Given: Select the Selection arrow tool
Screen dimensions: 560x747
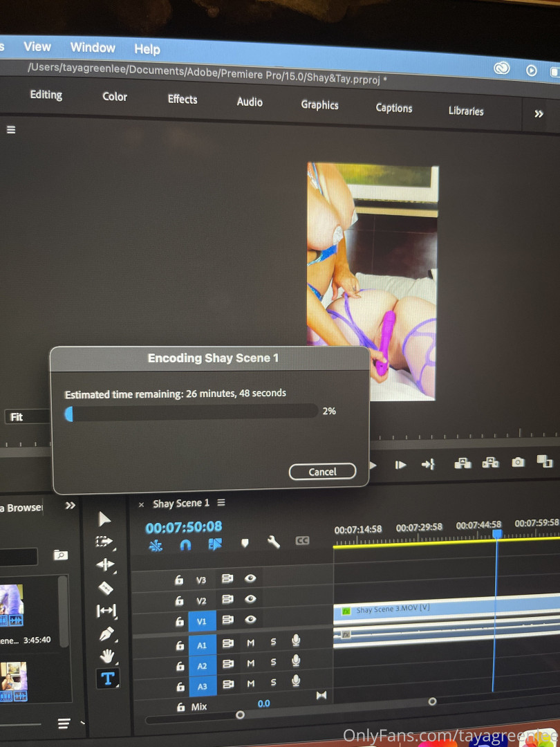Looking at the screenshot, I should [104, 519].
